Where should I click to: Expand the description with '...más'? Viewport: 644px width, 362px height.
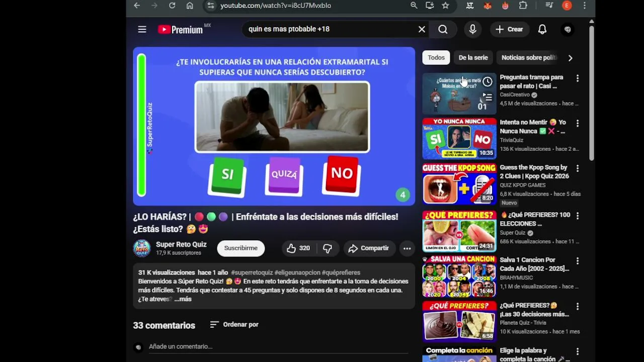pos(183,299)
